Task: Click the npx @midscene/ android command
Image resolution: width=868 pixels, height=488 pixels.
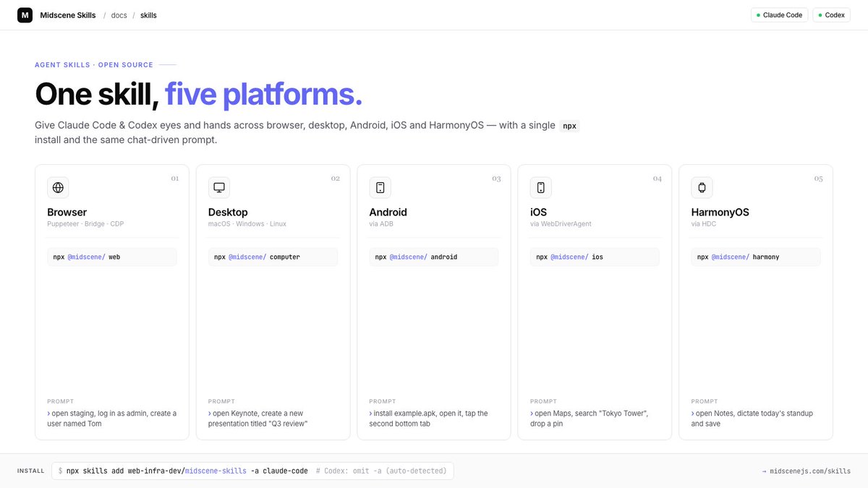Action: click(x=434, y=257)
